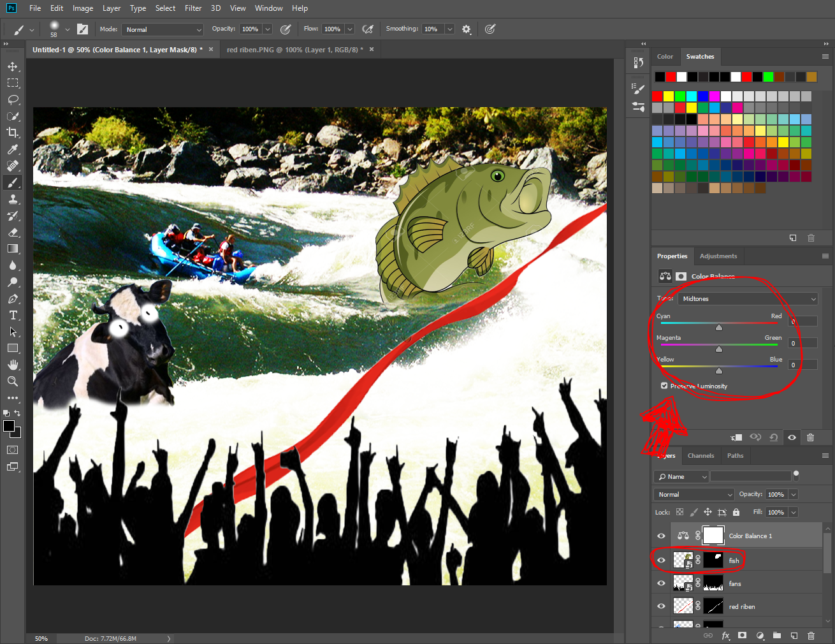Select the Zoom tool
The height and width of the screenshot is (644, 835).
13,381
